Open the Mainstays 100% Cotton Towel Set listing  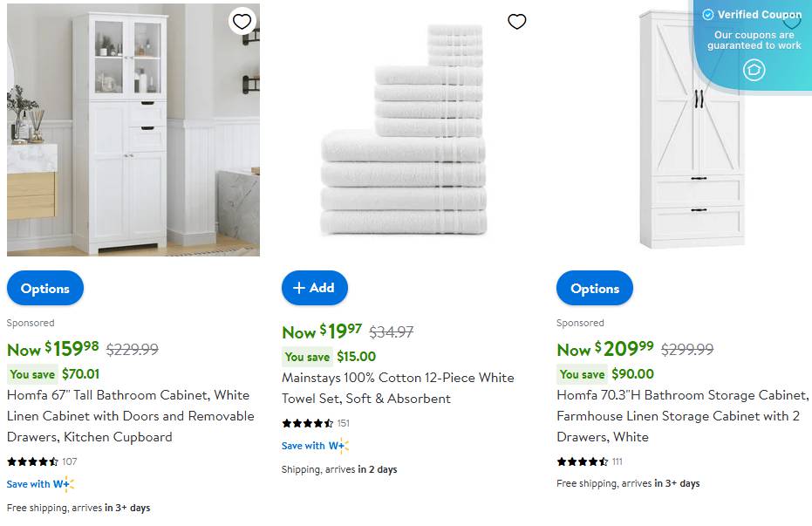398,387
